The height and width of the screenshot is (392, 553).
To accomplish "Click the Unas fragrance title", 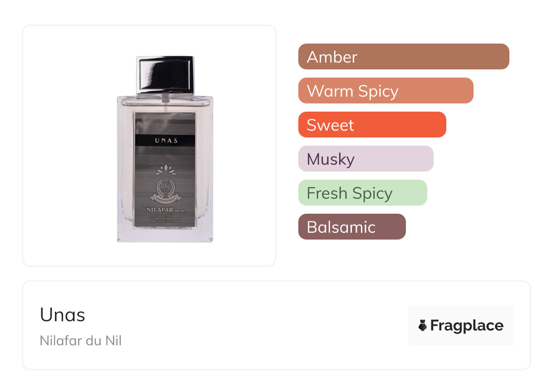I will [63, 315].
